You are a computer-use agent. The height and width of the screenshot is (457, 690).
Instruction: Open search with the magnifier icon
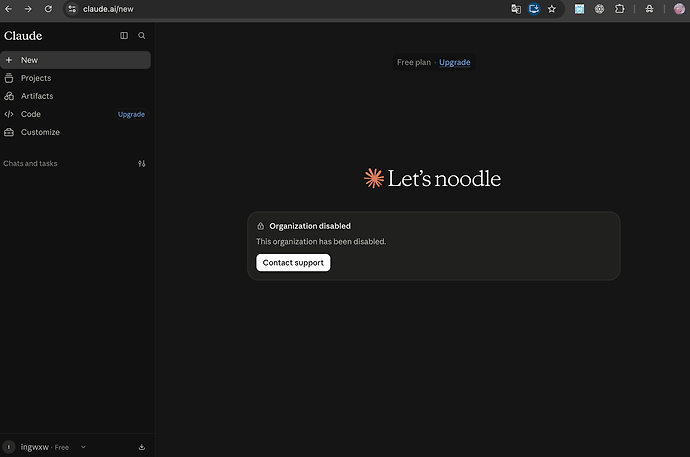tap(142, 36)
